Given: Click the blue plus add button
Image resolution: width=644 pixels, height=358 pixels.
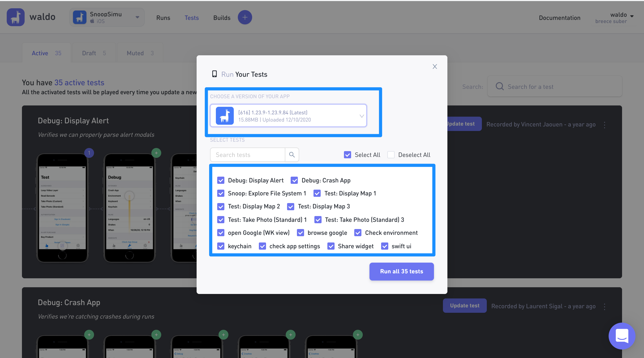Looking at the screenshot, I should [x=245, y=17].
